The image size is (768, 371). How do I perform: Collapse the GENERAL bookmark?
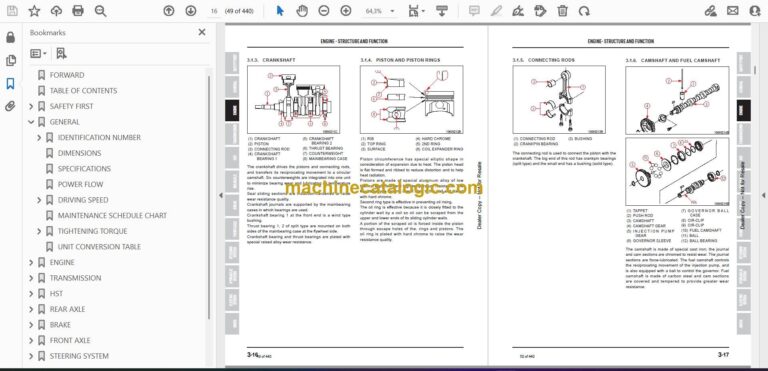(31, 122)
